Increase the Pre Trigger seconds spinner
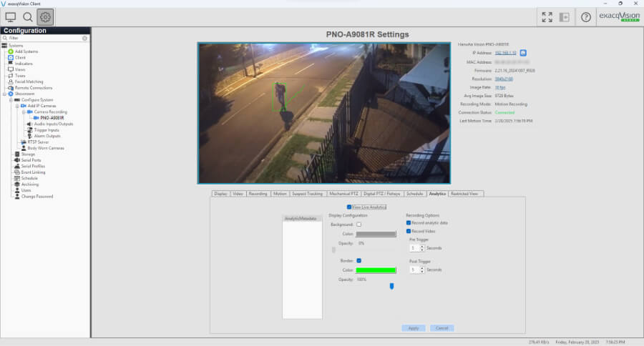Image resolution: width=644 pixels, height=346 pixels. pos(421,246)
